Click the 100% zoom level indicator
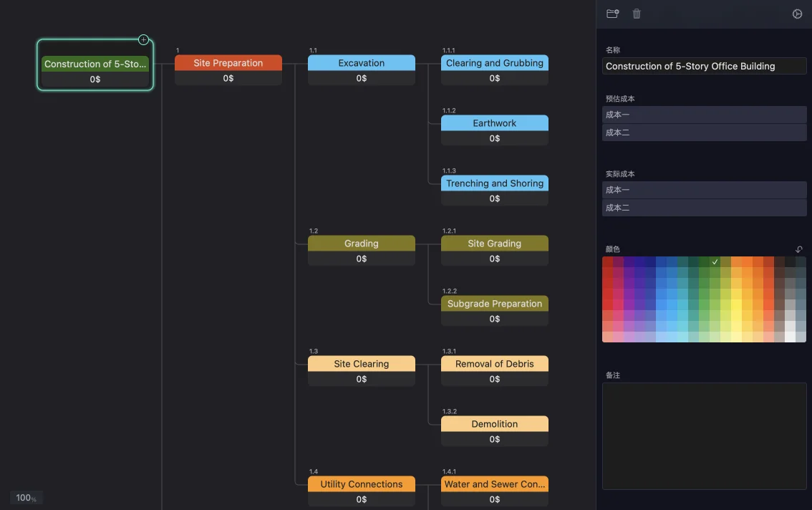Image resolution: width=812 pixels, height=510 pixels. click(x=26, y=498)
